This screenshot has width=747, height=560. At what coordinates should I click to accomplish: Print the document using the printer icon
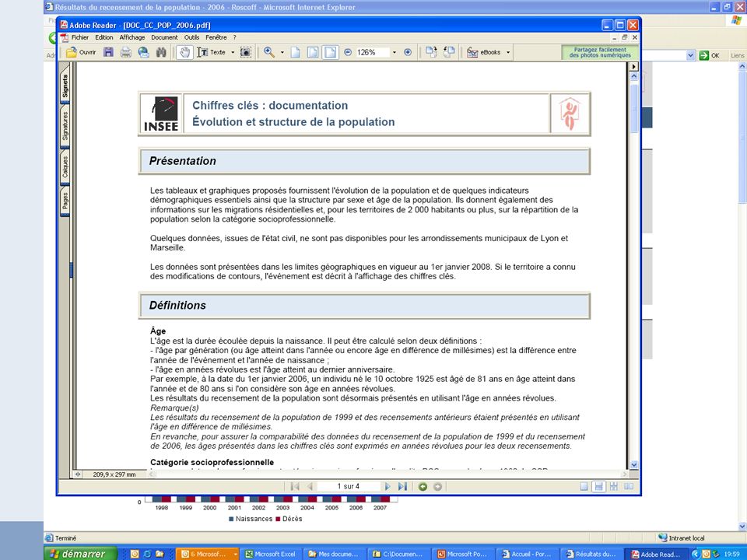[x=126, y=52]
